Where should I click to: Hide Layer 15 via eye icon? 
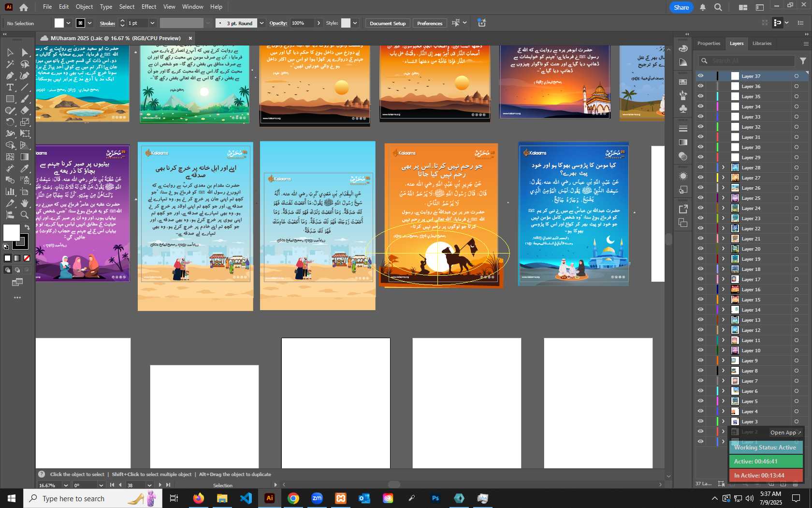click(700, 299)
